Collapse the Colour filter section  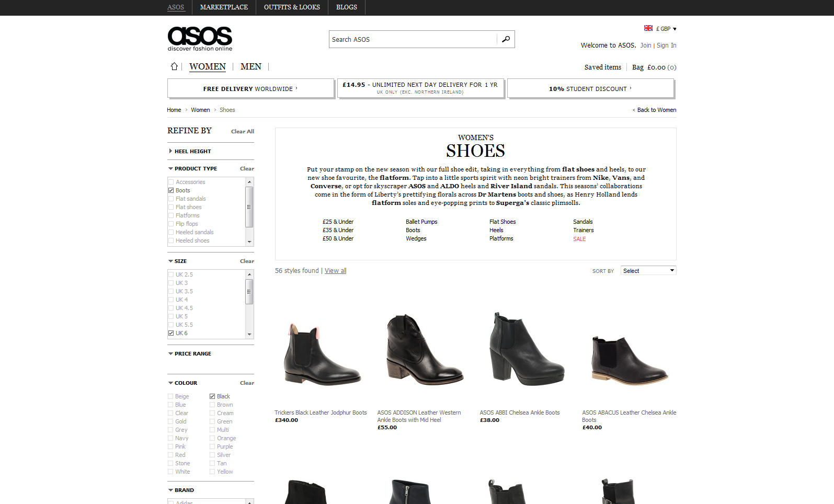pos(183,383)
